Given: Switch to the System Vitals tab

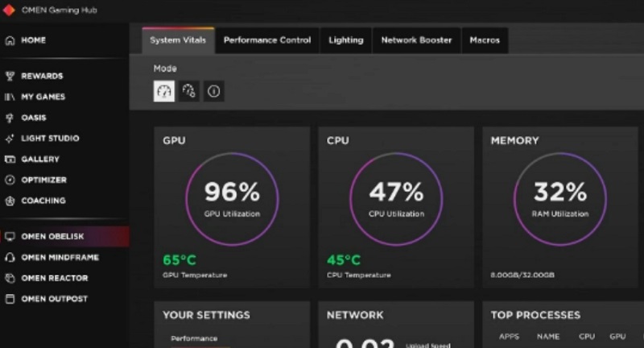Looking at the screenshot, I should tap(178, 40).
